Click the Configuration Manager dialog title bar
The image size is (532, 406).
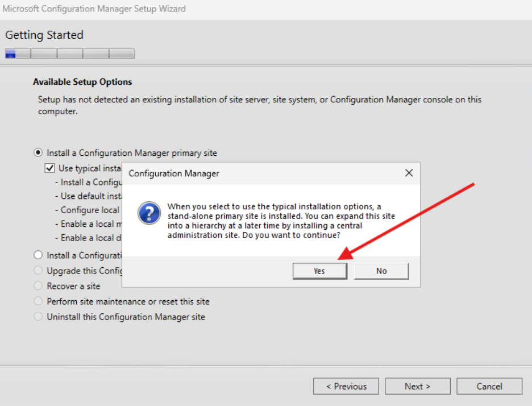[256, 173]
